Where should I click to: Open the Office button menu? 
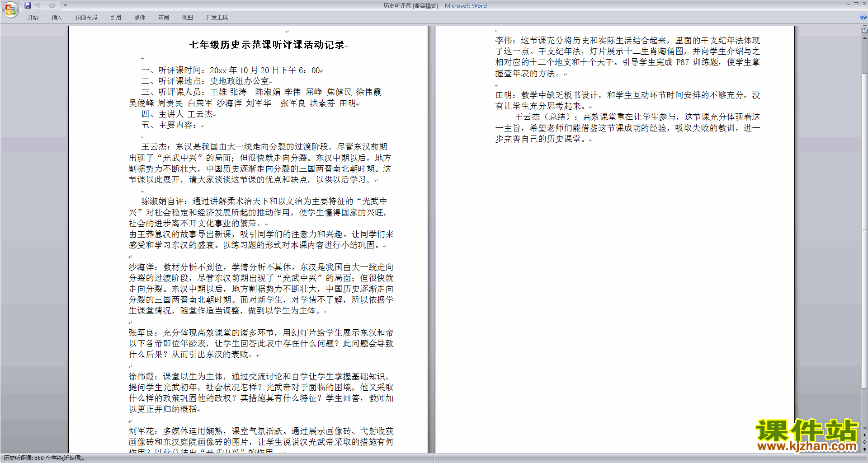click(10, 9)
